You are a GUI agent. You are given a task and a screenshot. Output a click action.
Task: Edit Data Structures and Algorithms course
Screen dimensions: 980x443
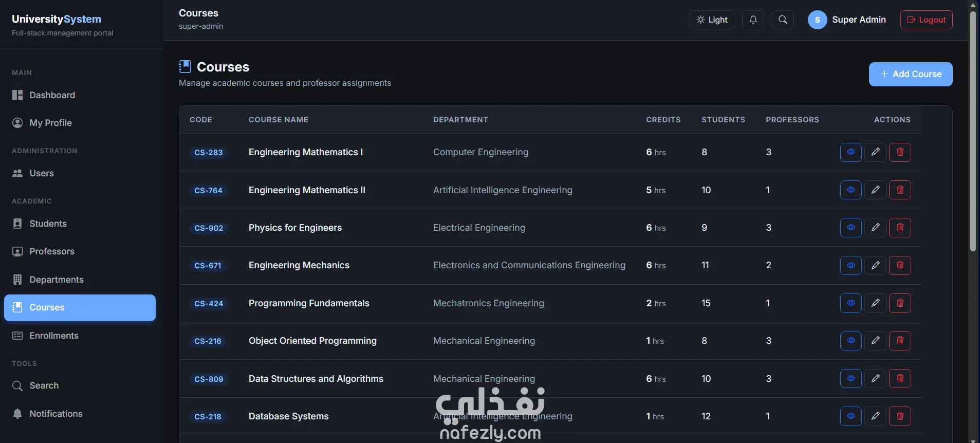[x=875, y=379]
